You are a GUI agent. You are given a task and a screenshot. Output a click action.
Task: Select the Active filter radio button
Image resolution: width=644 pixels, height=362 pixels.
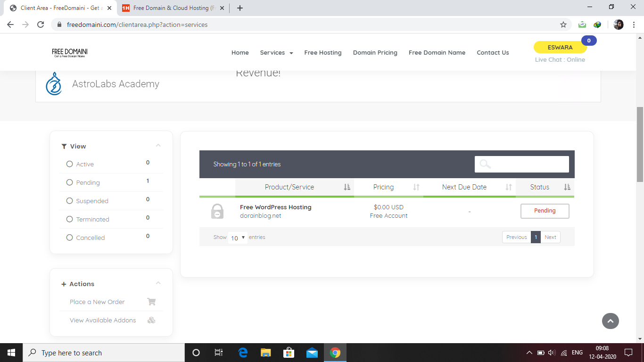70,164
